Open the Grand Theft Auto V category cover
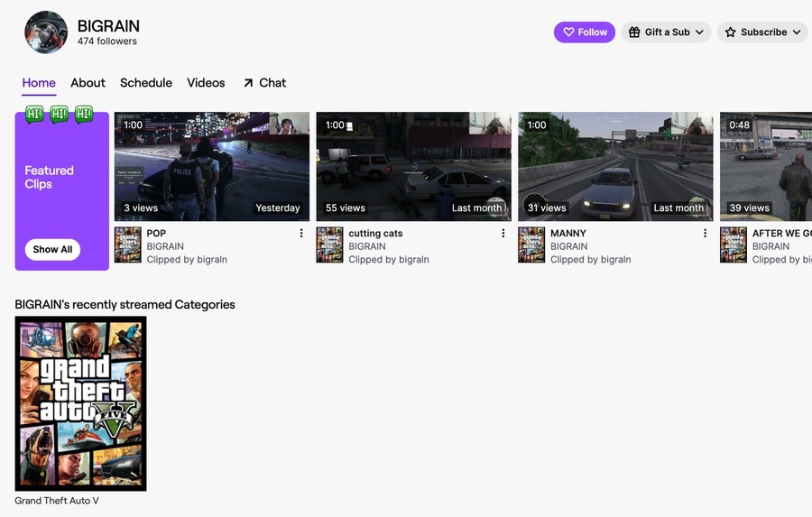 [x=80, y=403]
